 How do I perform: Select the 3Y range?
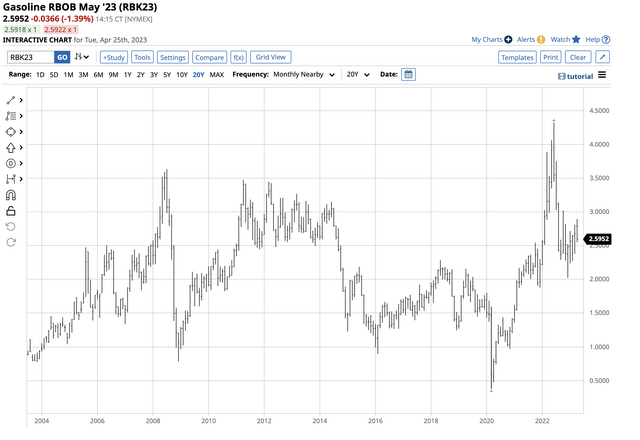pos(153,75)
